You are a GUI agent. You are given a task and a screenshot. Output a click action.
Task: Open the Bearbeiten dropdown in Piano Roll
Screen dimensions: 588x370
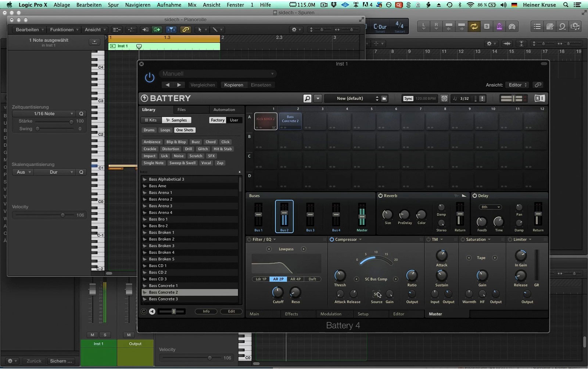point(30,30)
